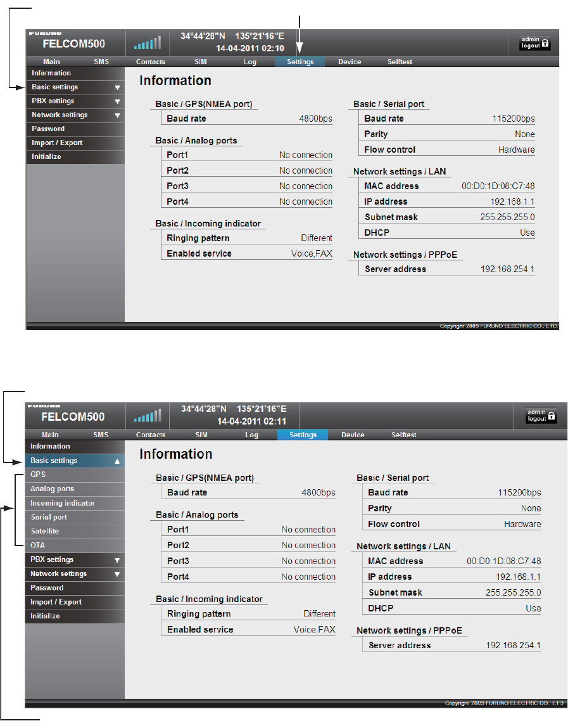Open the Serial port submenu item
This screenshot has height=728, width=568.
pos(75,517)
